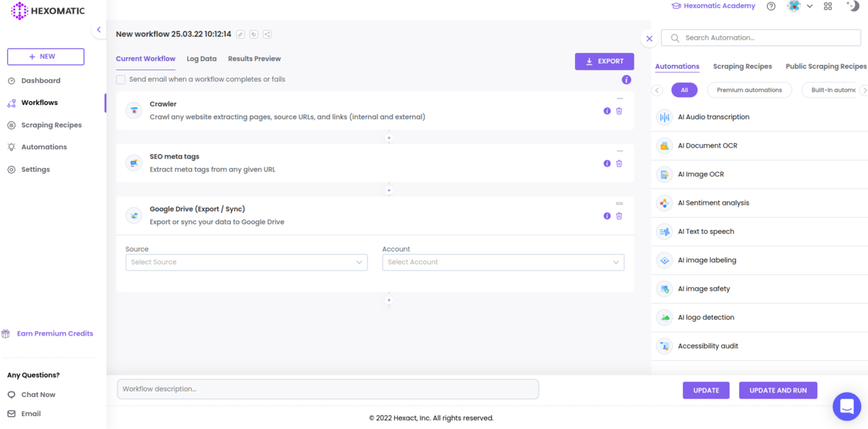The width and height of the screenshot is (868, 429).
Task: Click the Workflows icon in the sidebar
Action: [12, 102]
